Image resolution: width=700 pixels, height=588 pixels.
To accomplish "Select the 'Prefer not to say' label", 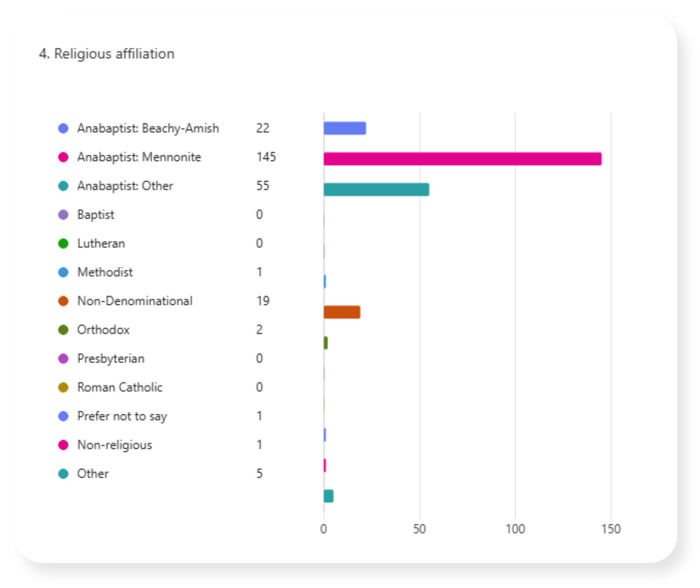I will click(x=122, y=416).
